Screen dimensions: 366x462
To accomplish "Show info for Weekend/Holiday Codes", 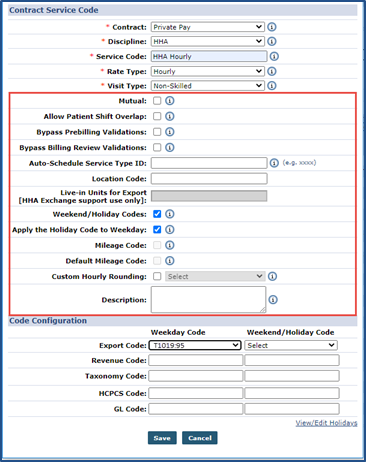I will click(170, 214).
